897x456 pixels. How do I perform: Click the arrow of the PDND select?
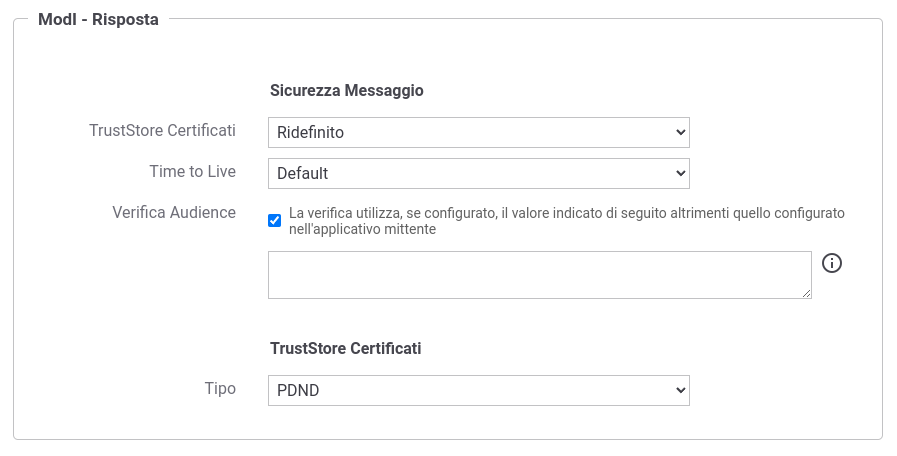680,390
